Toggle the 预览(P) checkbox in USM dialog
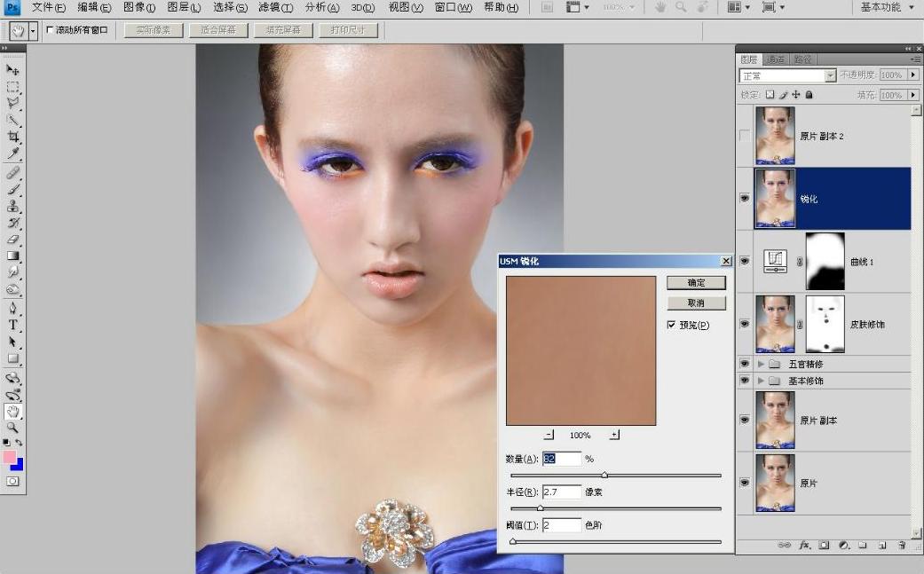This screenshot has height=574, width=924. click(x=671, y=325)
